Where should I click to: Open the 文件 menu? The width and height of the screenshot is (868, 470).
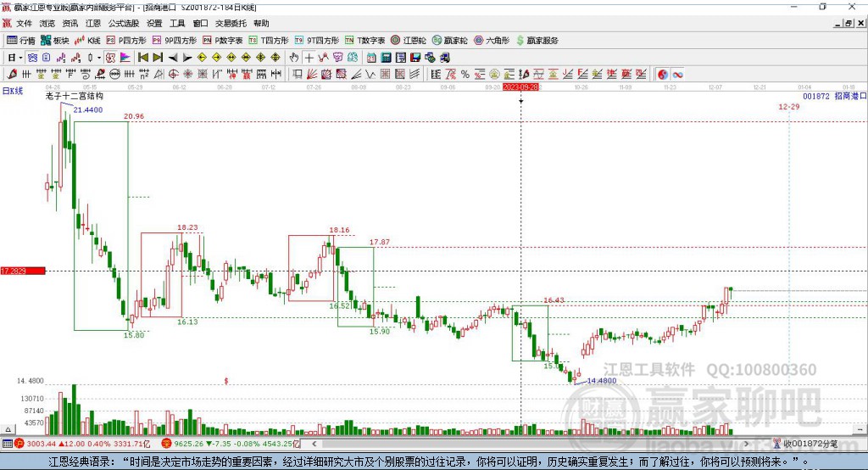[24, 23]
